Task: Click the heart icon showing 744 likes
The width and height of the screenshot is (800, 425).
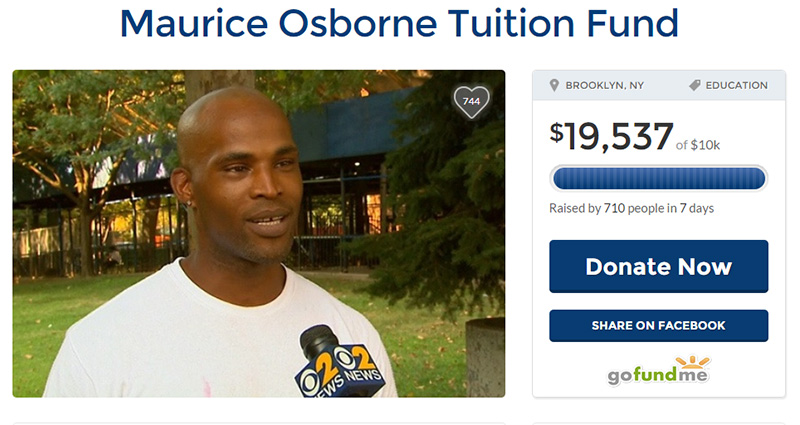Action: (471, 102)
